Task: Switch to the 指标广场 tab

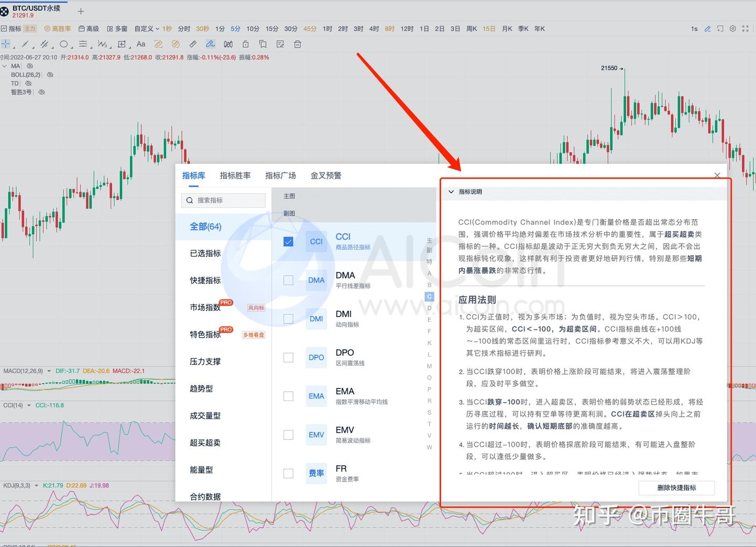Action: 280,175
